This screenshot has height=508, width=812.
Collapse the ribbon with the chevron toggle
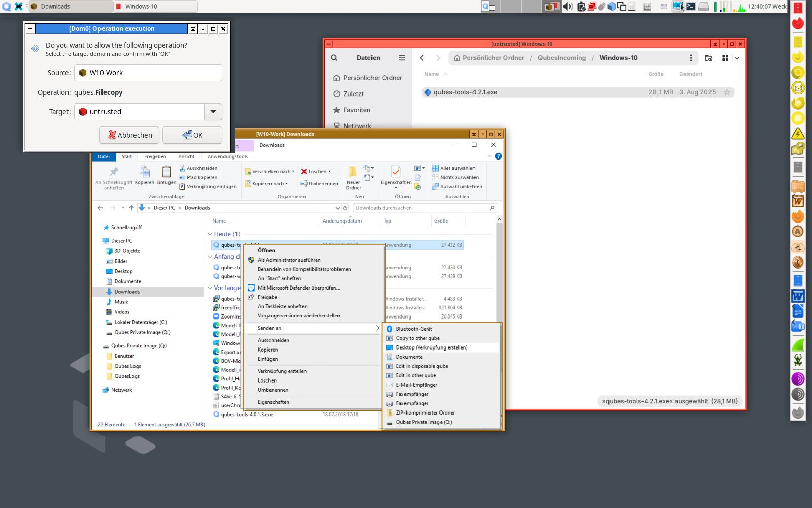(x=489, y=157)
